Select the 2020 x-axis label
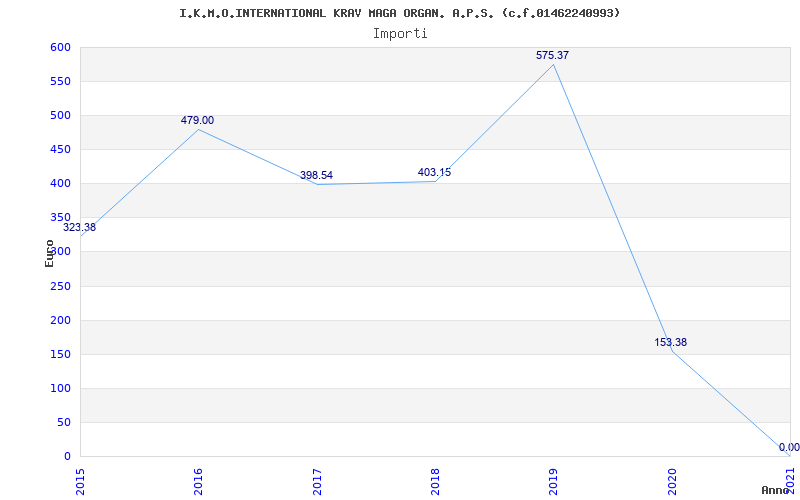 (672, 482)
